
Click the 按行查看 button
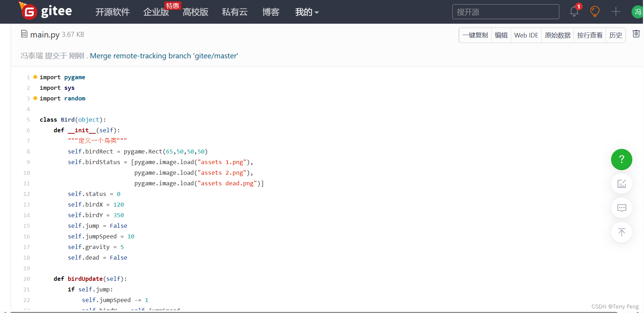click(589, 35)
